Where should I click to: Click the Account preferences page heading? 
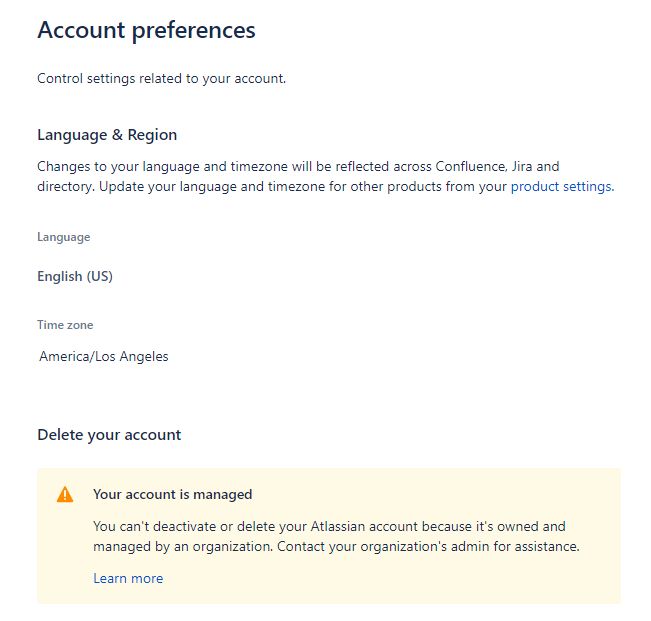coord(146,30)
